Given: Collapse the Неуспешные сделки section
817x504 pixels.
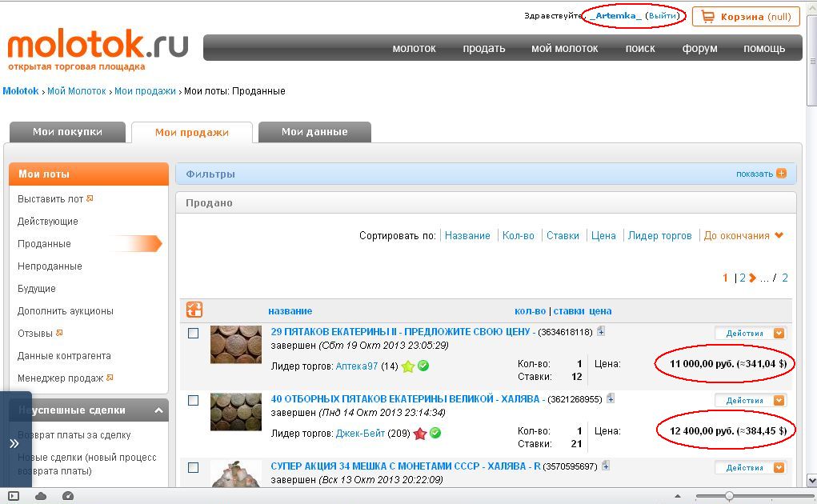Looking at the screenshot, I should (x=158, y=411).
